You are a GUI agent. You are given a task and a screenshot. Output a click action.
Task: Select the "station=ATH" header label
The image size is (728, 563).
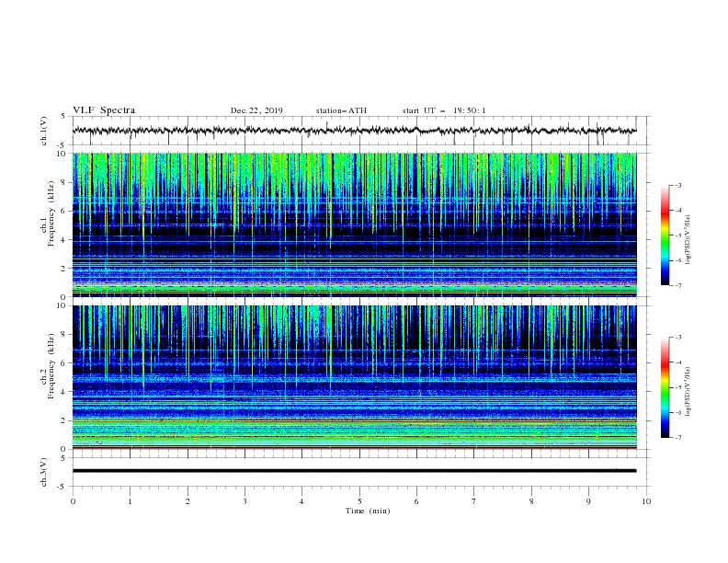(x=341, y=110)
